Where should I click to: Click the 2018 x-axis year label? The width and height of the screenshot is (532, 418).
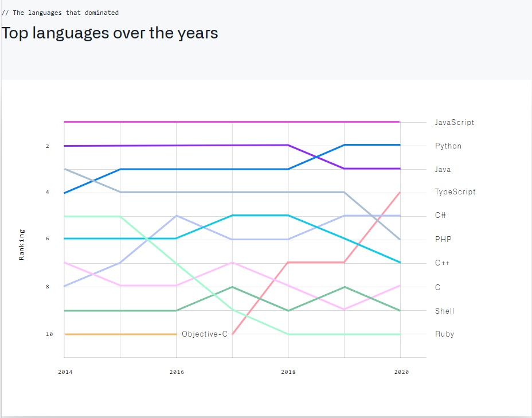288,372
